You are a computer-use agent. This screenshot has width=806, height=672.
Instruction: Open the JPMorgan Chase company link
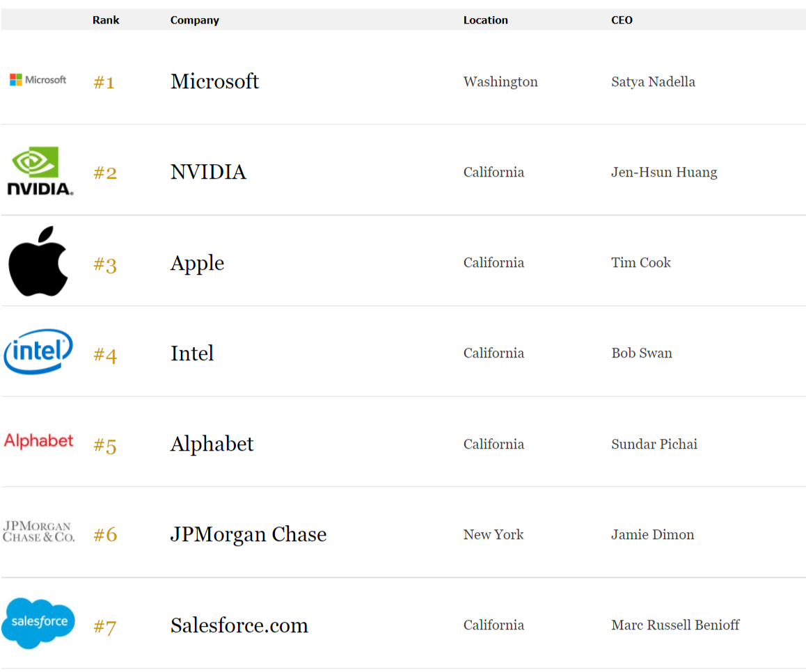point(248,535)
